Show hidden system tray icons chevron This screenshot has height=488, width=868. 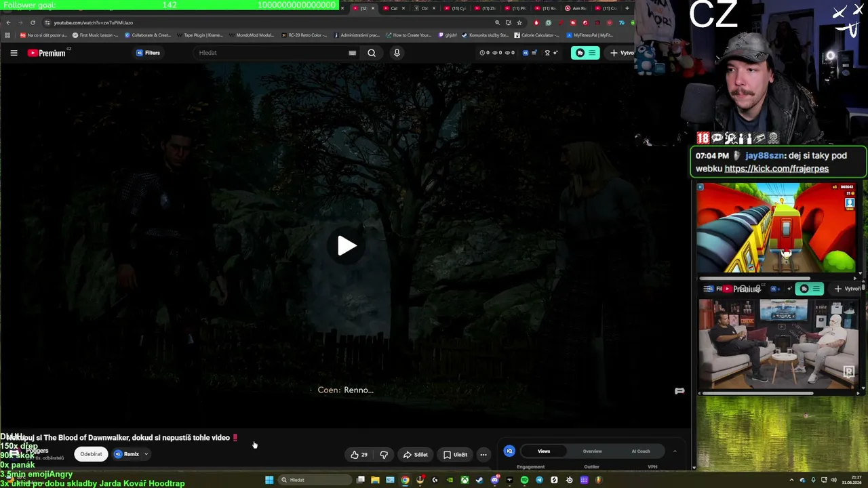(x=791, y=480)
